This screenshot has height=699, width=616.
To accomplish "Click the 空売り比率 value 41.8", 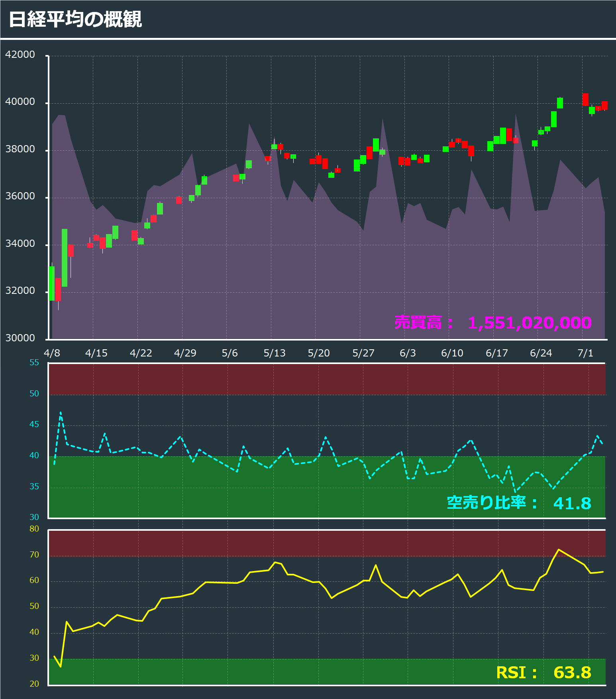I will tap(572, 503).
